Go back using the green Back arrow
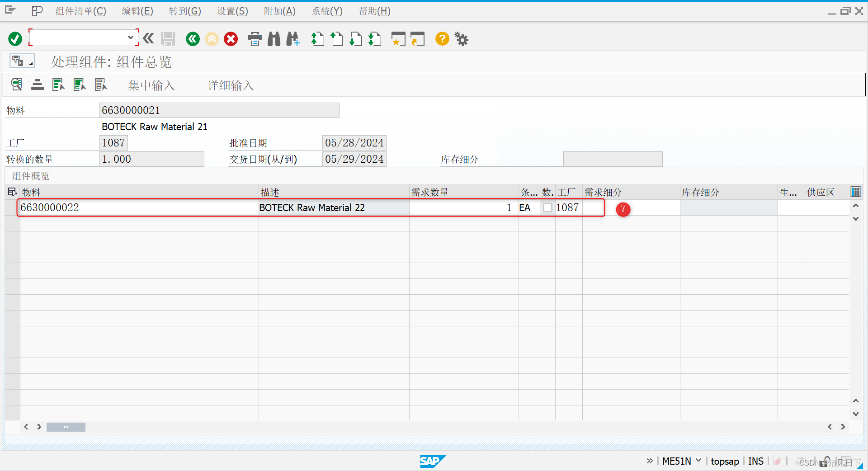The width and height of the screenshot is (868, 471). 193,38
